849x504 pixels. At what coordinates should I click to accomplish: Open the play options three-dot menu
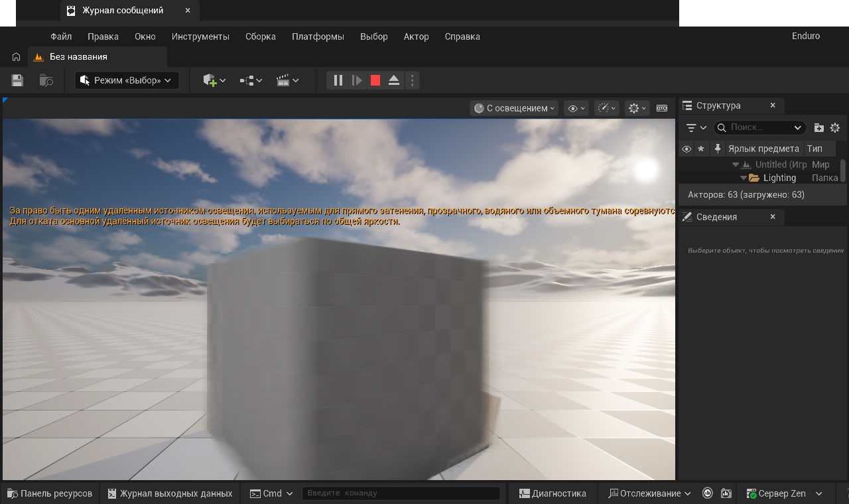412,80
